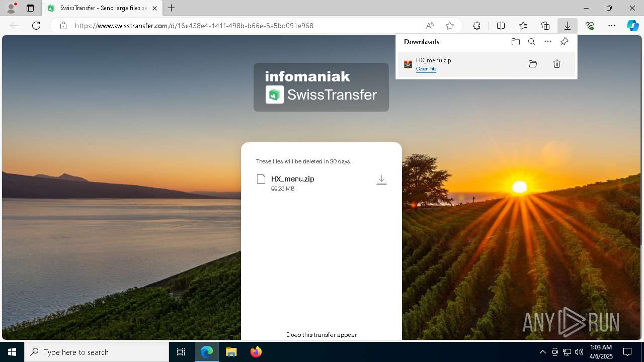Refresh the current page
The height and width of the screenshot is (362, 644).
pyautogui.click(x=36, y=26)
